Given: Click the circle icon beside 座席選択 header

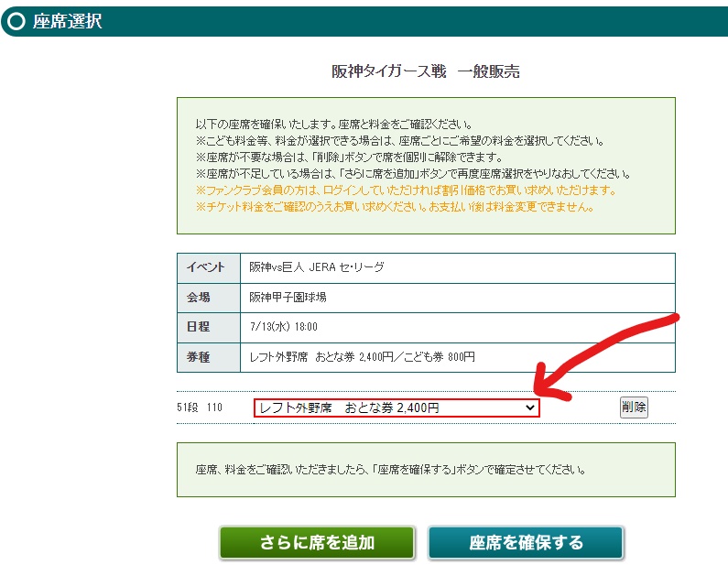Looking at the screenshot, I should [16, 21].
